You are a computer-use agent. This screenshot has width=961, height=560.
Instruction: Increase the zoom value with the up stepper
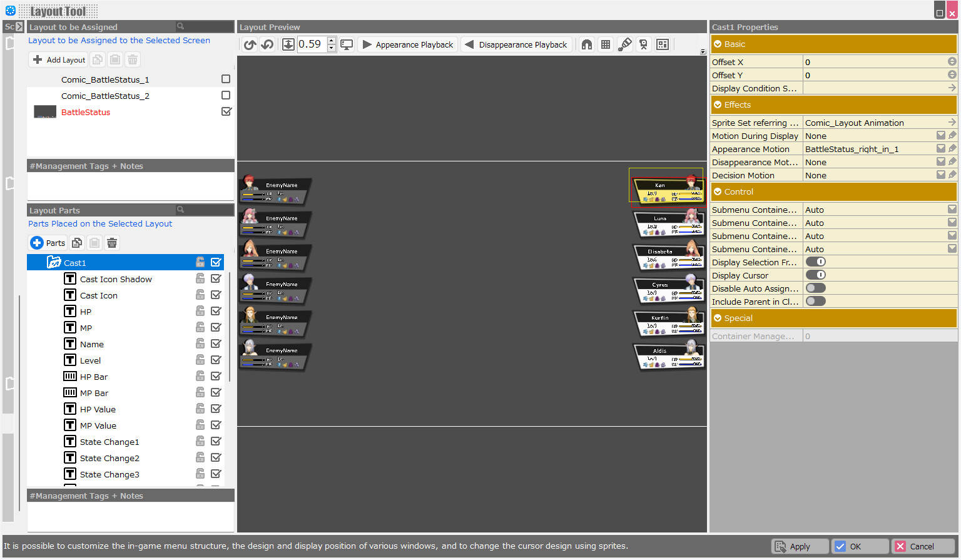(331, 41)
